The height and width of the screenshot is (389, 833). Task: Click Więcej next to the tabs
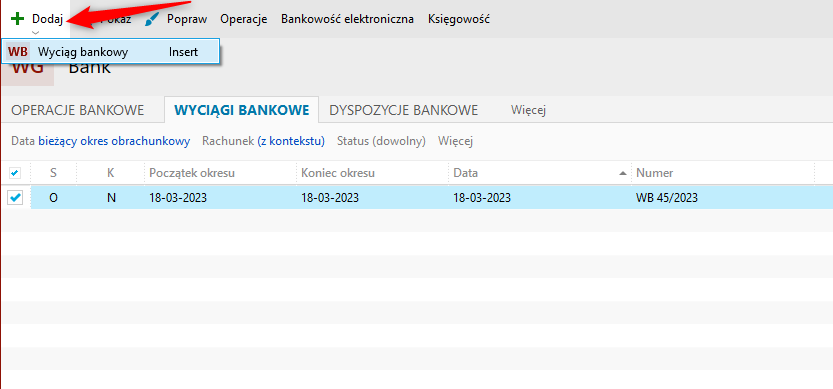pyautogui.click(x=529, y=110)
